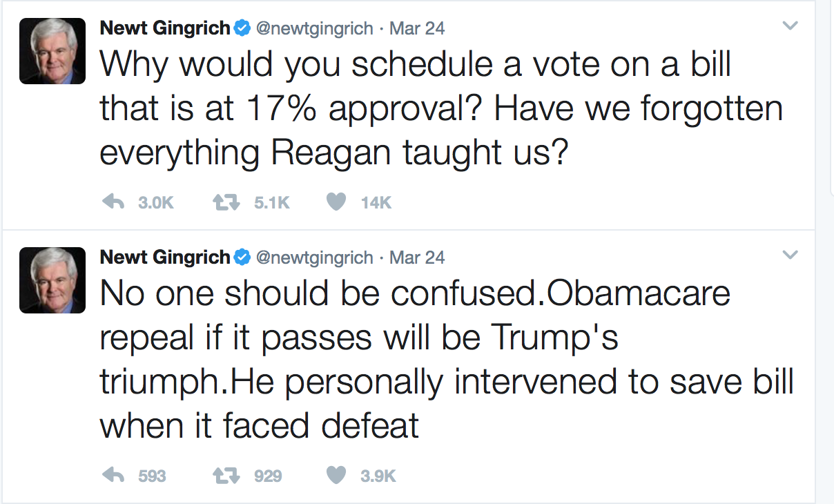Viewport: 834px width, 504px height.
Task: Retweet the 17% approval tweet
Action: 224,202
